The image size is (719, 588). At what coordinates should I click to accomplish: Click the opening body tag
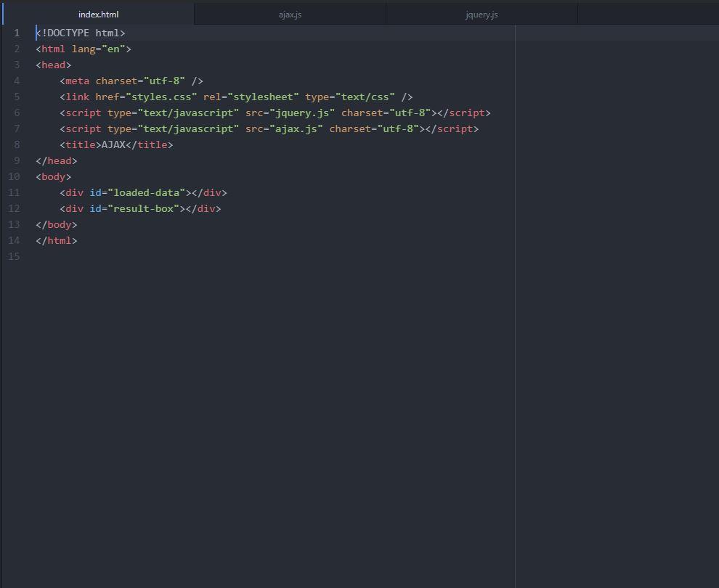(x=54, y=177)
